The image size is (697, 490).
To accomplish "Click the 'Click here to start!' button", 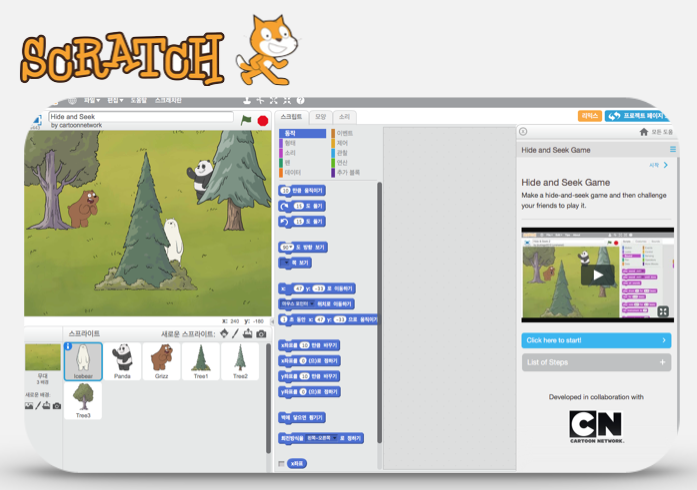I will click(596, 340).
